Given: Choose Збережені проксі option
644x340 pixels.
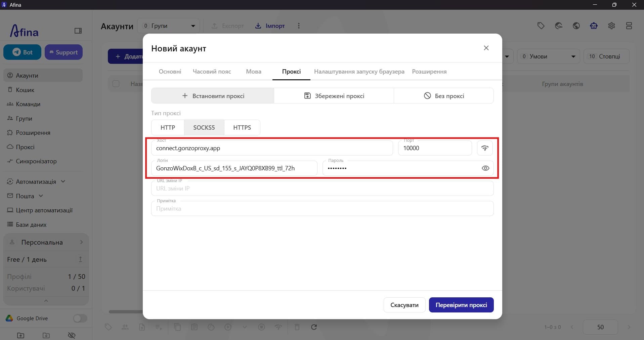Looking at the screenshot, I should tap(334, 96).
